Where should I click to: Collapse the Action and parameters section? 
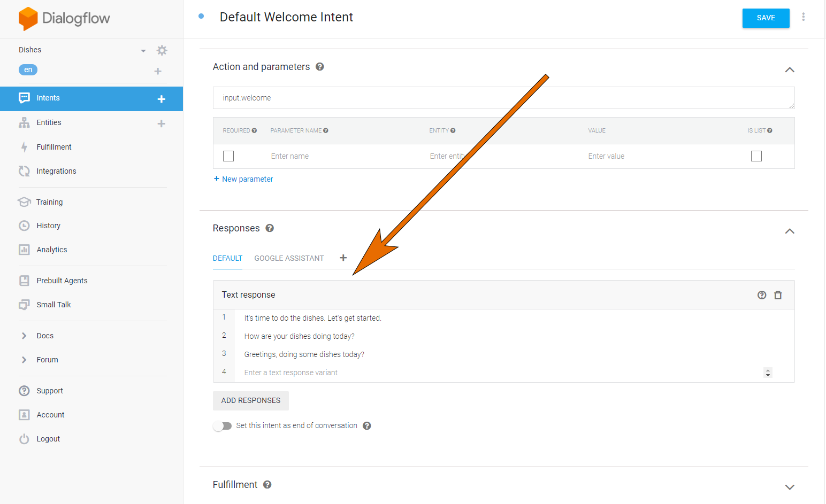tap(789, 70)
